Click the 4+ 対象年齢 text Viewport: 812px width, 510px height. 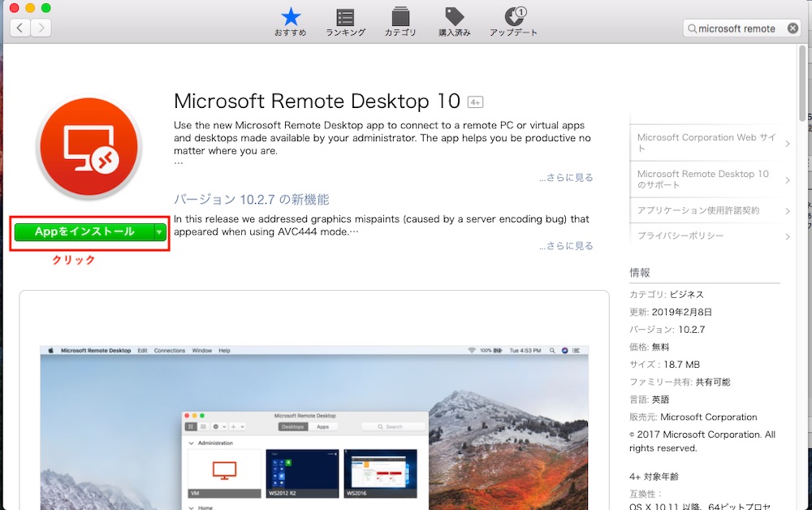(654, 477)
